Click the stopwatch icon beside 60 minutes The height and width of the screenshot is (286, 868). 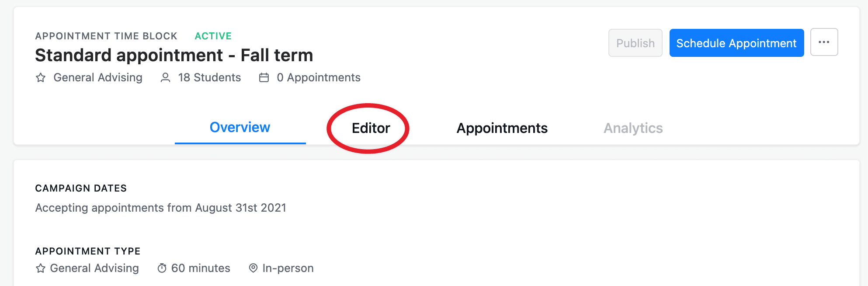pos(162,268)
